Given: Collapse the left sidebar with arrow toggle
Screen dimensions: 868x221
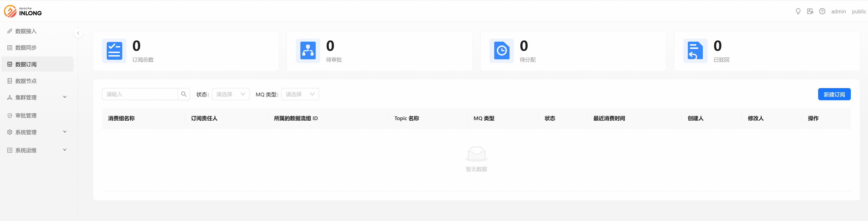Looking at the screenshot, I should click(x=78, y=33).
